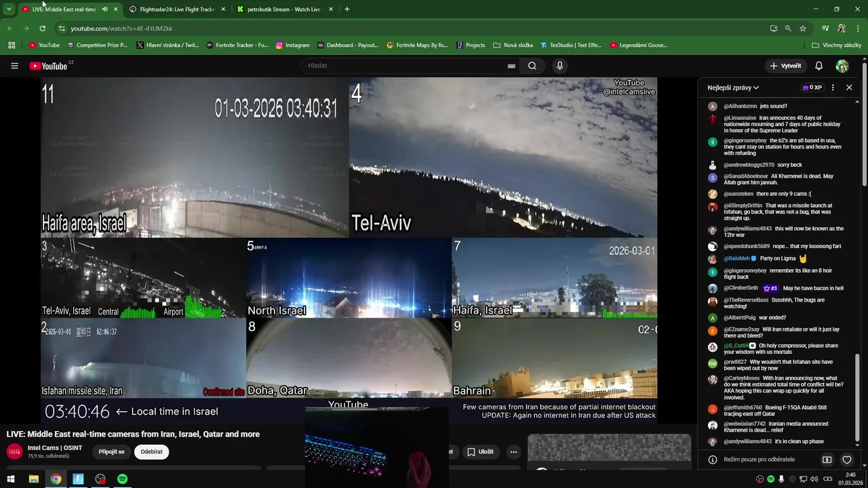Open File Explorer from taskbar
Viewport: 868px width, 488px height.
(33, 479)
